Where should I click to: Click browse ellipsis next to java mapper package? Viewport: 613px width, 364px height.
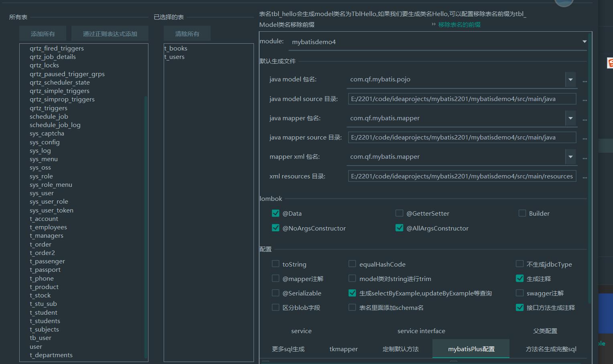click(585, 120)
